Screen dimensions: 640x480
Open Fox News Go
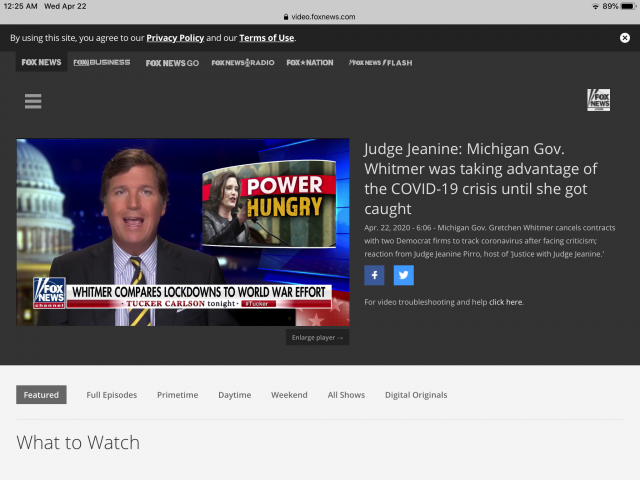[172, 63]
